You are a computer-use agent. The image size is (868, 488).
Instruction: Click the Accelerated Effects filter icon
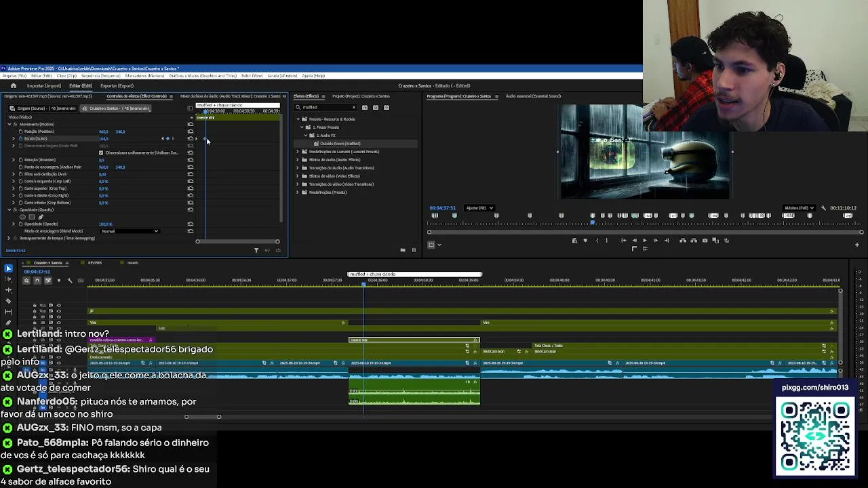[365, 107]
